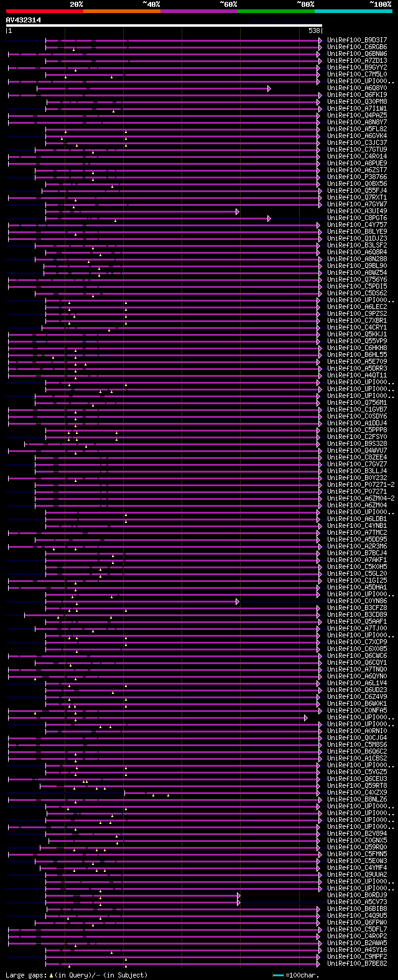Image resolution: width=398 pixels, height=980 pixels.
Task: Click the UniRef100_A5E709 label
Action: click(x=357, y=361)
